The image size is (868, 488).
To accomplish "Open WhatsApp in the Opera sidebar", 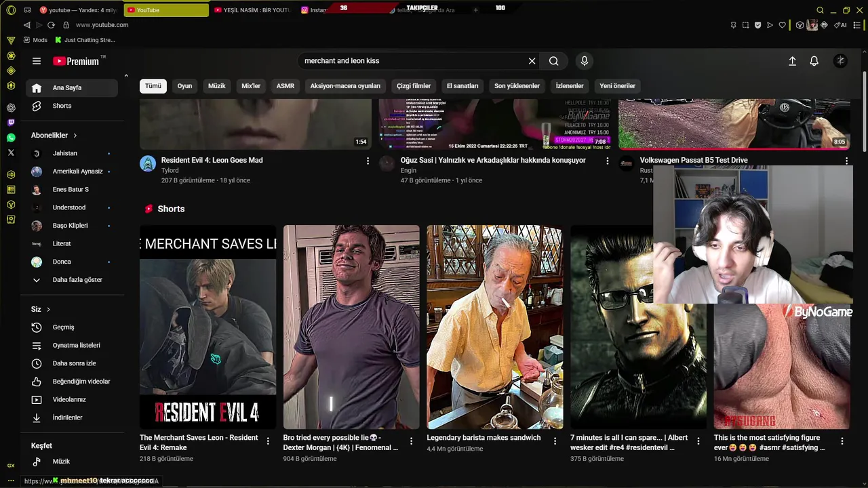I will 11,138.
